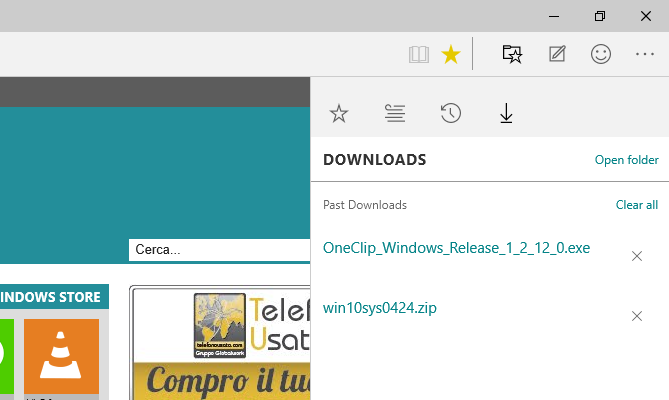Close the Edge browser window
Image resolution: width=669 pixels, height=400 pixels.
click(646, 16)
